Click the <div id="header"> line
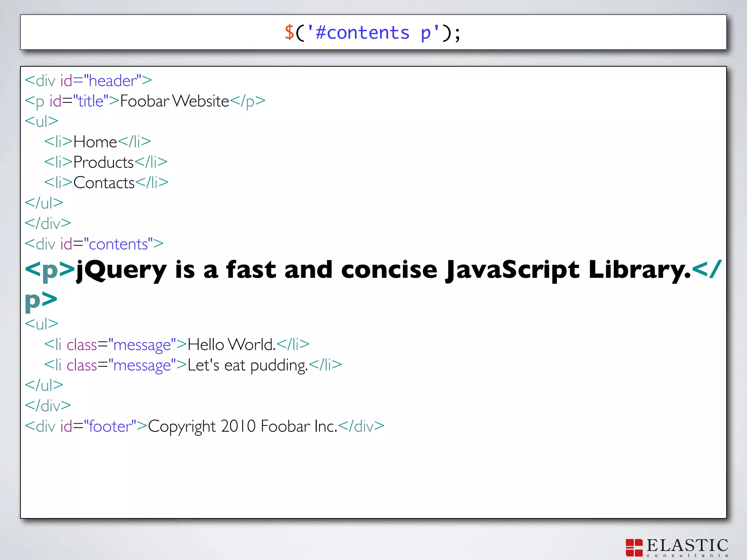The height and width of the screenshot is (560, 747). (89, 81)
